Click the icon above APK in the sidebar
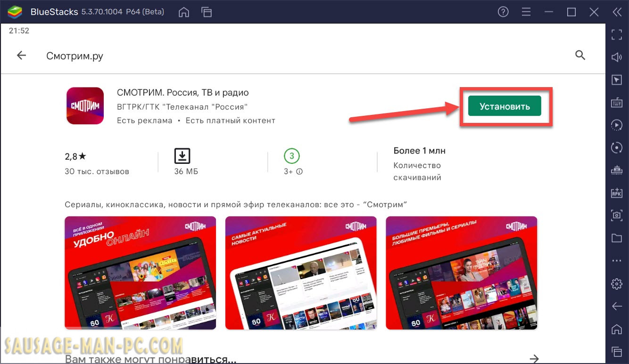The height and width of the screenshot is (364, 629). 617,170
